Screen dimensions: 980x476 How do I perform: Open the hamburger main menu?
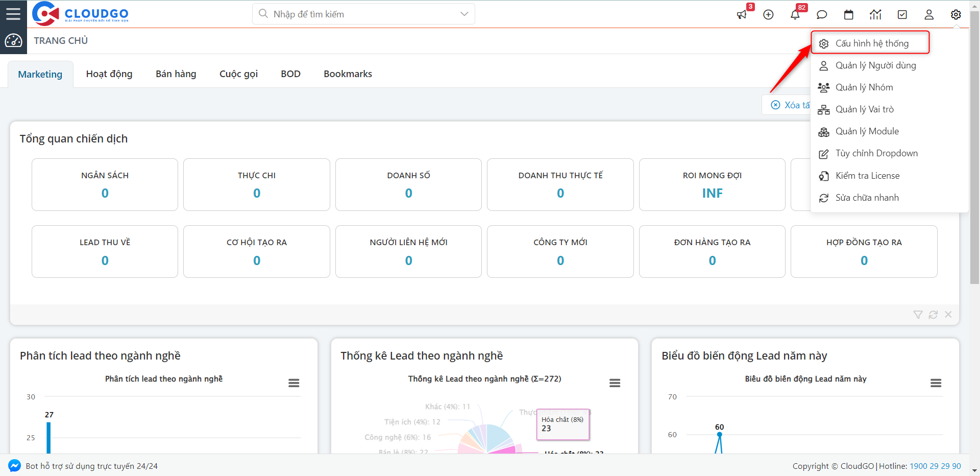(13, 14)
